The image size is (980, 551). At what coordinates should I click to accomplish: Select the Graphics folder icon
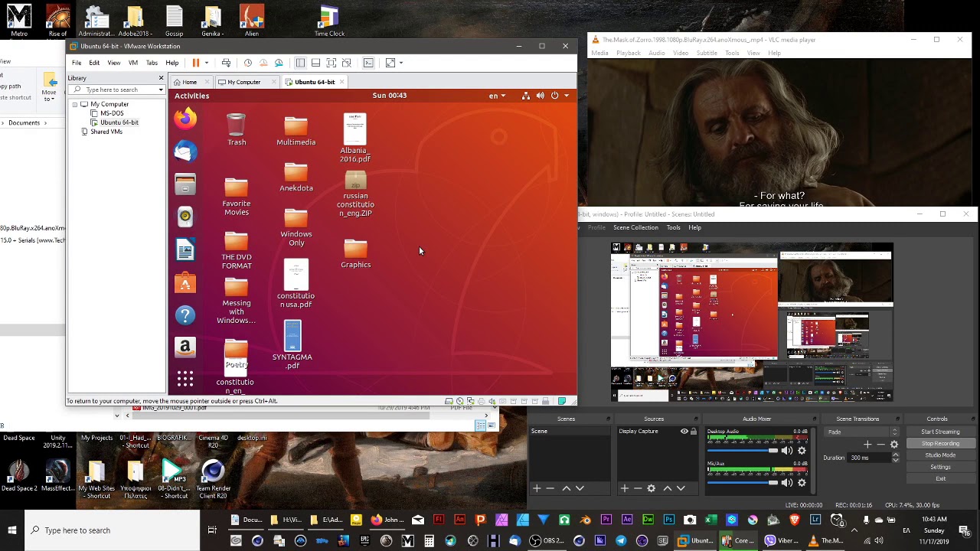pos(355,253)
